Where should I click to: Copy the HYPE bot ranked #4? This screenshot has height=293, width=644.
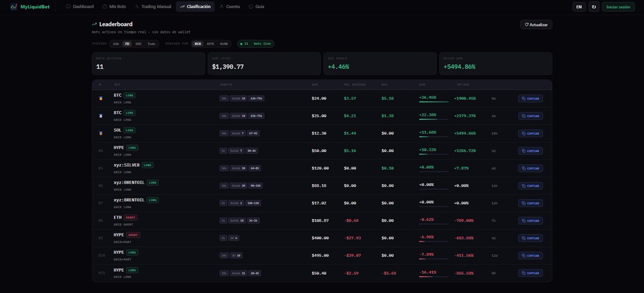click(x=530, y=151)
